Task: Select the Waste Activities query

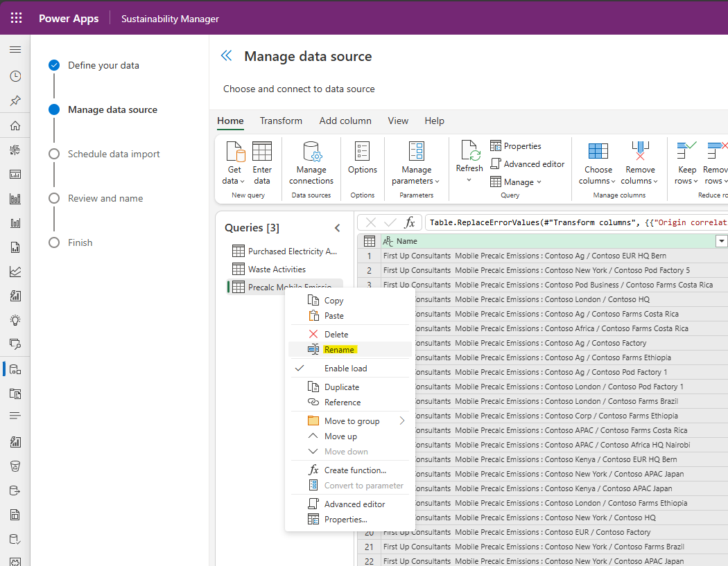Action: pyautogui.click(x=285, y=269)
